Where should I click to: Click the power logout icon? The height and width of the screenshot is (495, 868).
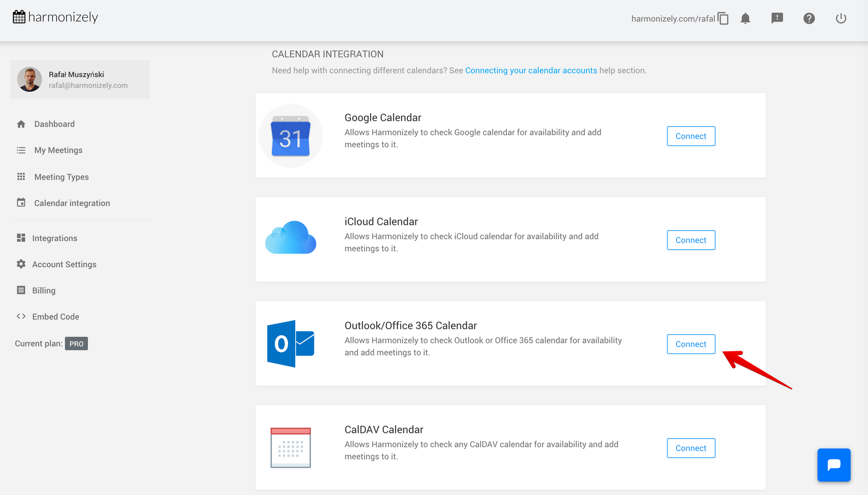841,18
